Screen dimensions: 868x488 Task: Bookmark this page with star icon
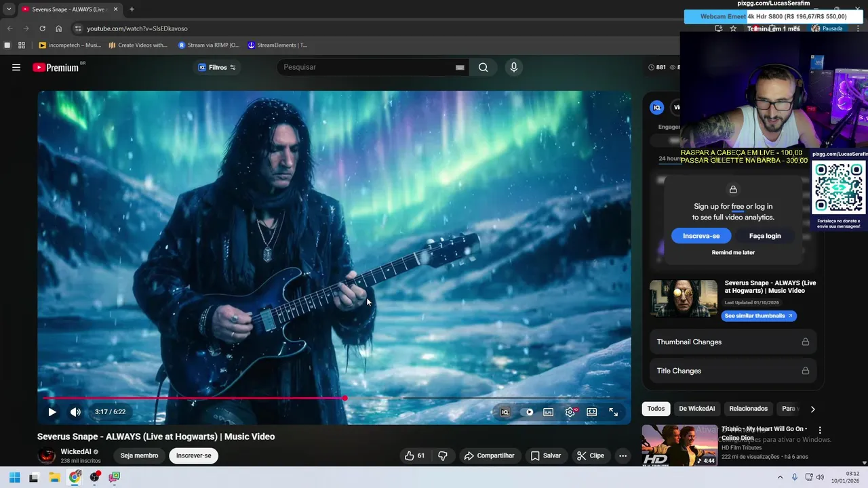coord(733,28)
